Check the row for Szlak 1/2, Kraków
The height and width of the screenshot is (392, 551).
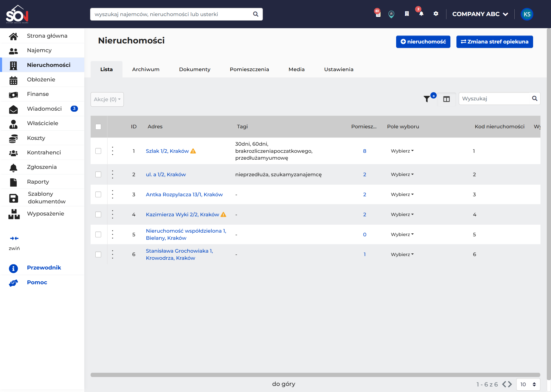pyautogui.click(x=98, y=151)
